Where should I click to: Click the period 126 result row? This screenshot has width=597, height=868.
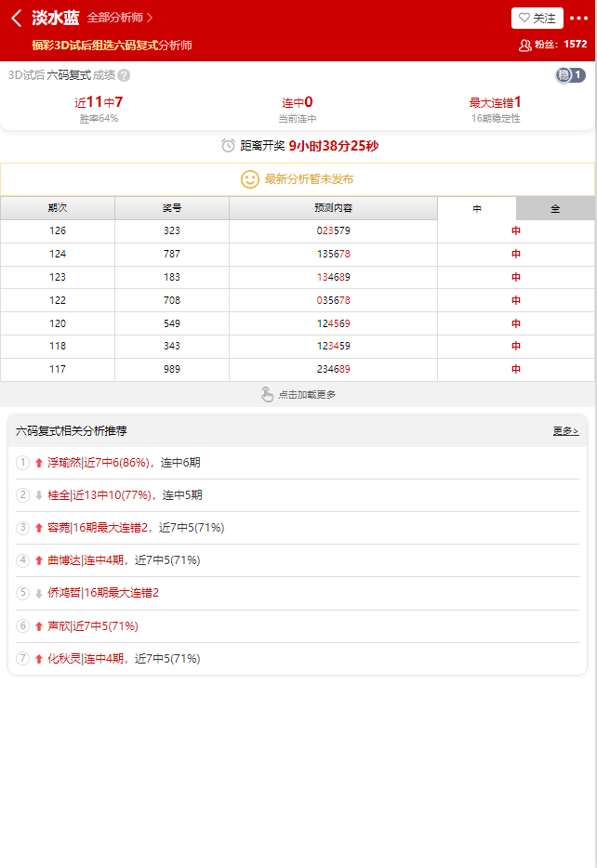point(298,230)
